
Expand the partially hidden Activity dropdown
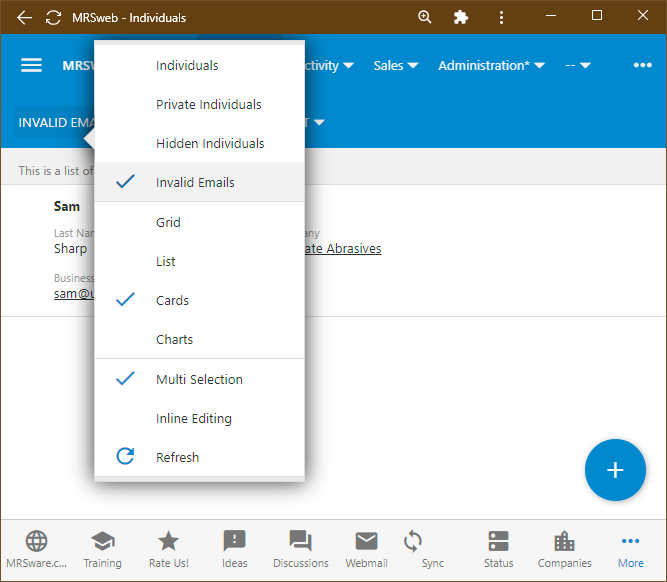coord(330,65)
